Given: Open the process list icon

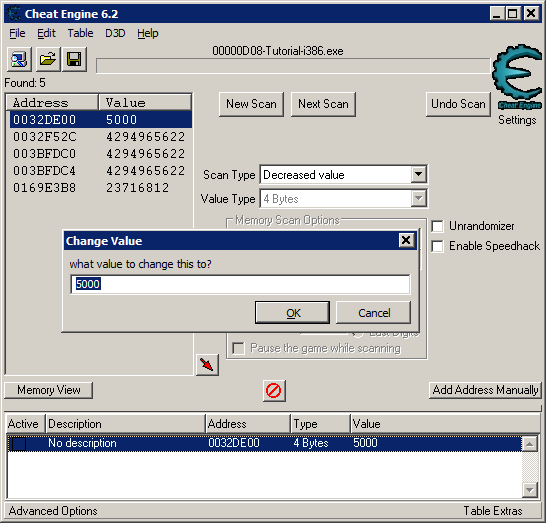Looking at the screenshot, I should (x=20, y=60).
